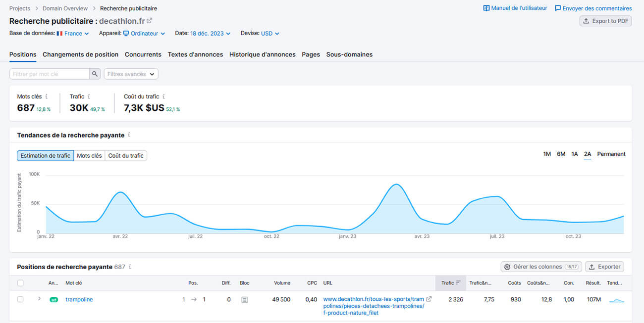644x323 pixels.
Task: Click the 2 326 traffic value
Action: tap(456, 299)
